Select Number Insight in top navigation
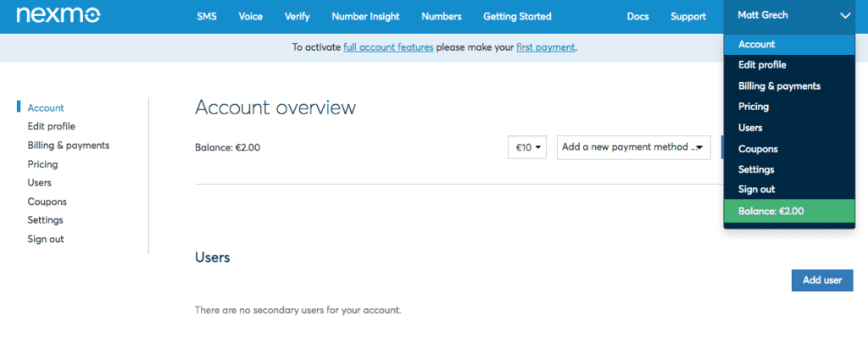 point(365,17)
